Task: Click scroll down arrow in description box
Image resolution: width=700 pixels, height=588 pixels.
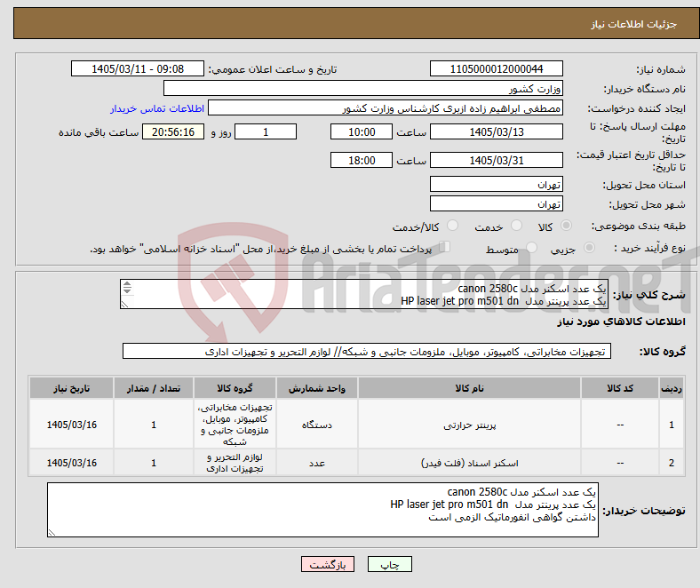Action: [127, 290]
